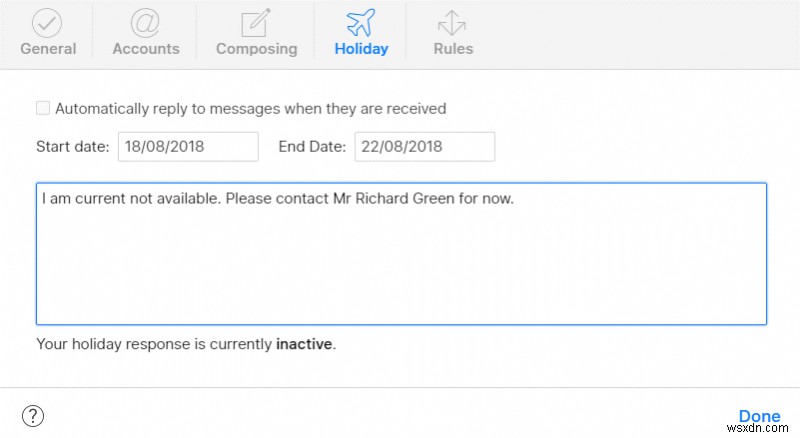The image size is (800, 438).
Task: Click the Accounts @ symbol icon
Action: tap(146, 21)
